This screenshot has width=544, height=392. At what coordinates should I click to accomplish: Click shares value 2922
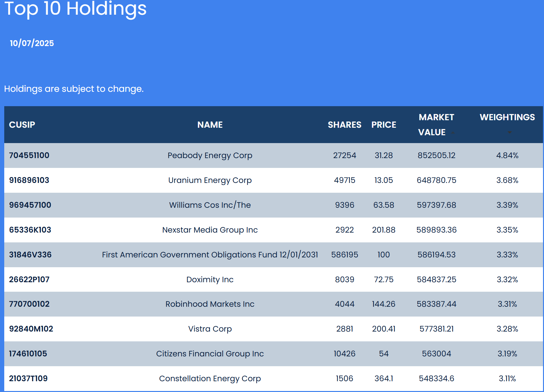[344, 230]
